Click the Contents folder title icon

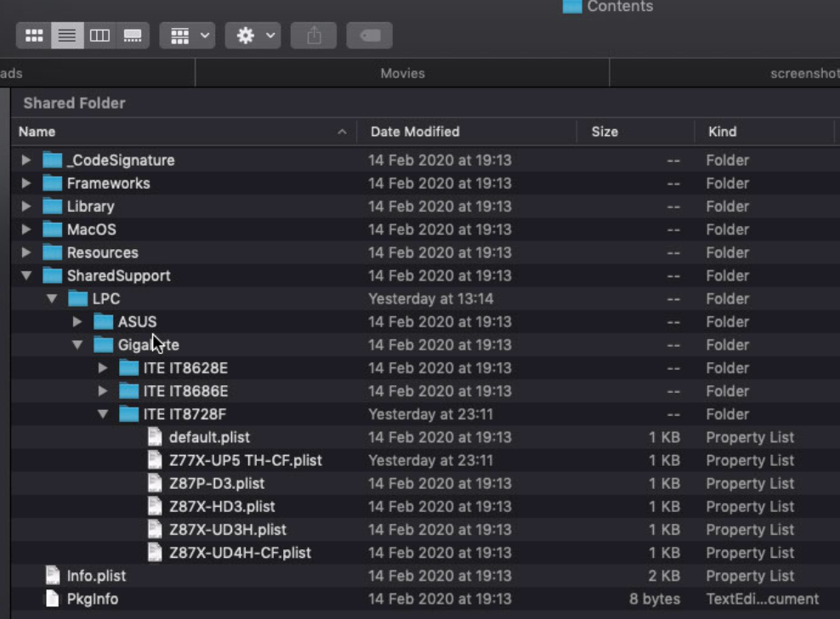coord(572,6)
